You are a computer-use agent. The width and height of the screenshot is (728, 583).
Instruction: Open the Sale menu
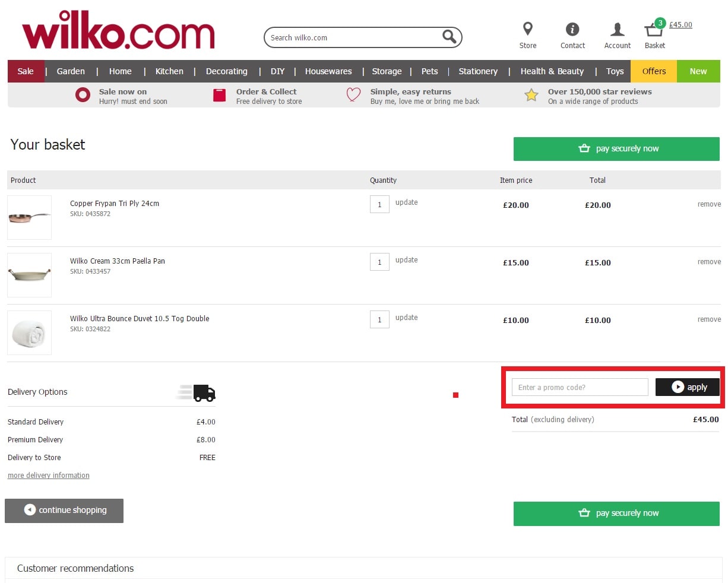pyautogui.click(x=26, y=71)
